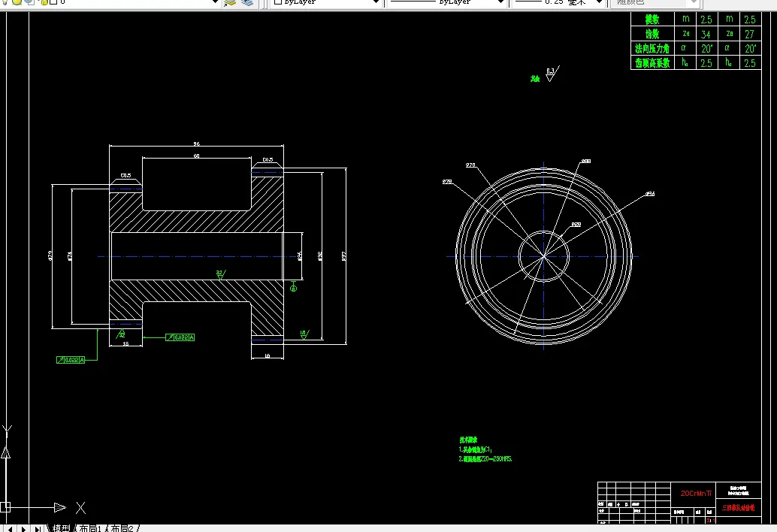The image size is (777, 532).
Task: Expand the layer list dropdown showing 0
Action: point(215,2)
